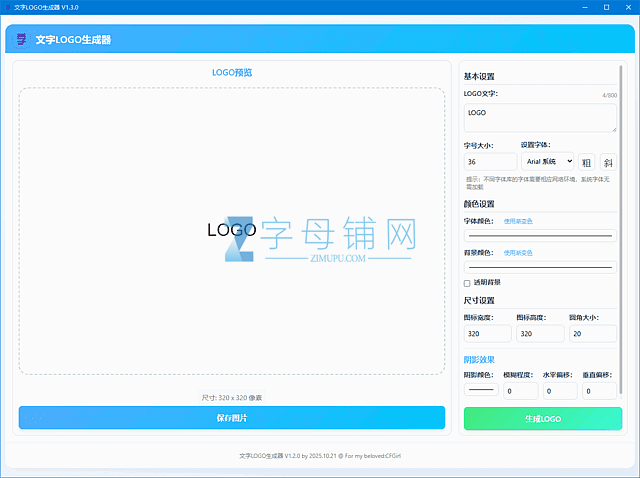Enable the 透明背景 checkbox
The height and width of the screenshot is (478, 640).
coord(467,283)
